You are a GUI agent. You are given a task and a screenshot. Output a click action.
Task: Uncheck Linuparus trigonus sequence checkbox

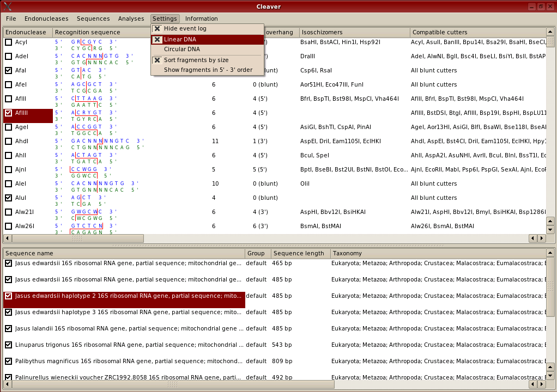click(8, 345)
